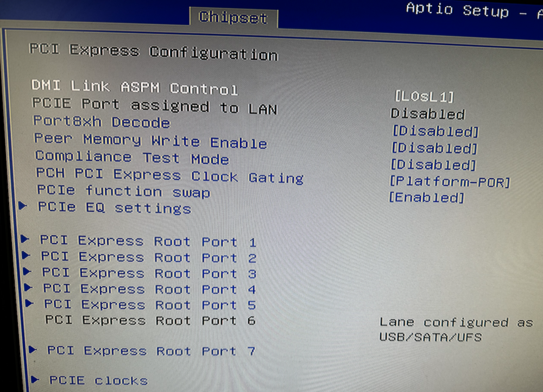Screen dimensions: 543x392
Task: Click arrow beside Root Port 4
Action: coord(28,287)
